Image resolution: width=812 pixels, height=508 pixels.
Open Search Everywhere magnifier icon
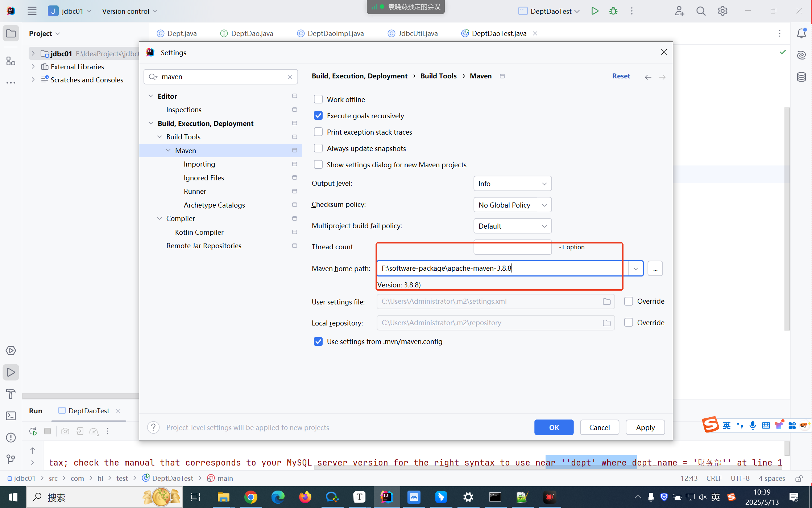tap(701, 11)
